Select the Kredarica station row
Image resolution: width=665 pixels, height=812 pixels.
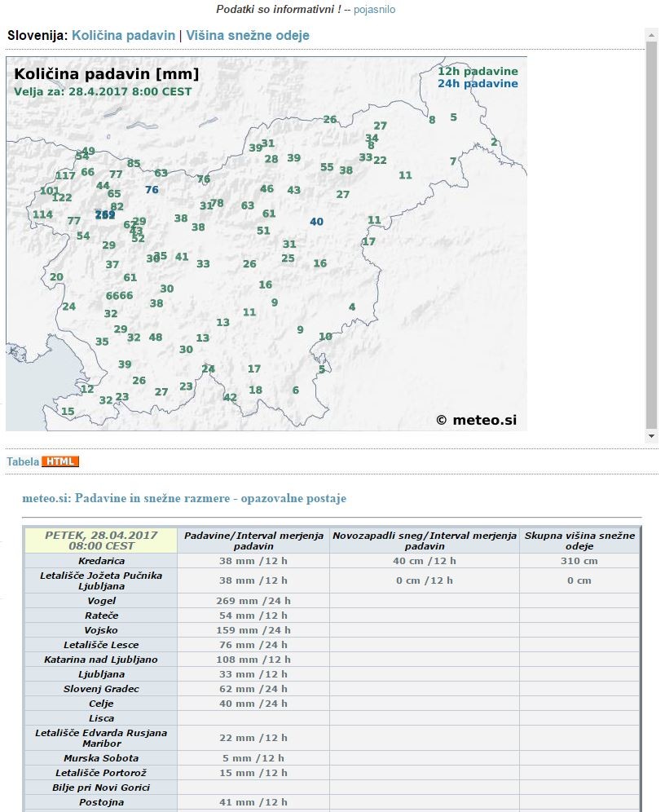332,561
